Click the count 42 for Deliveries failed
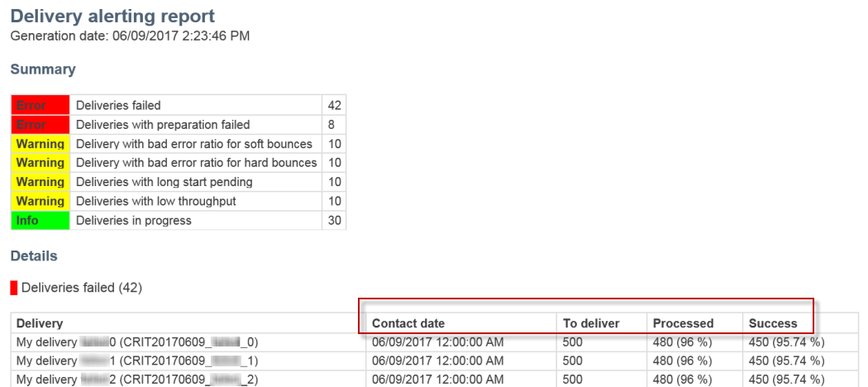 coord(334,105)
